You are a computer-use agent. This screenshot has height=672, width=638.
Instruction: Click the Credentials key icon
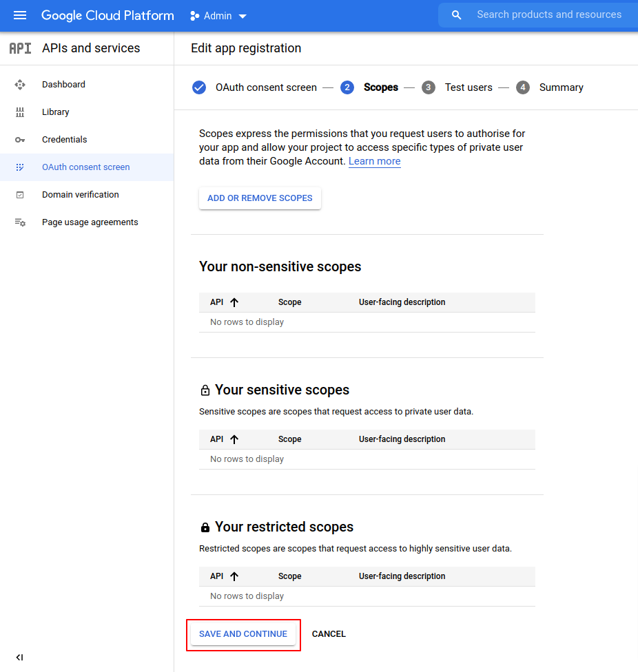click(x=20, y=140)
